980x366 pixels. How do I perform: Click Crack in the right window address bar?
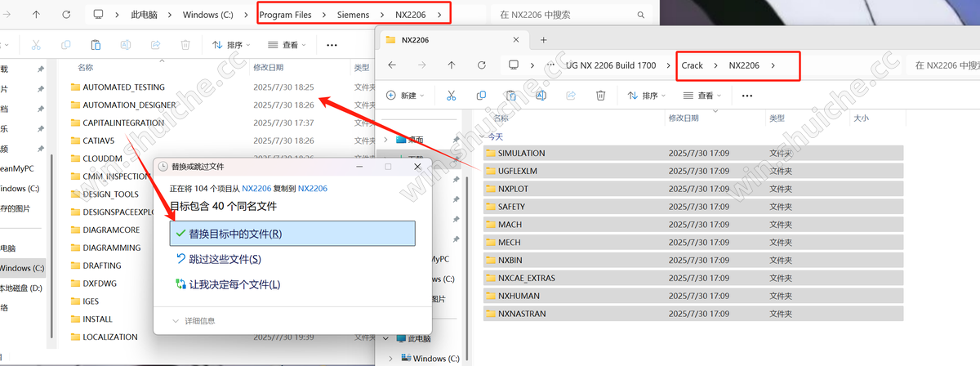pos(693,65)
